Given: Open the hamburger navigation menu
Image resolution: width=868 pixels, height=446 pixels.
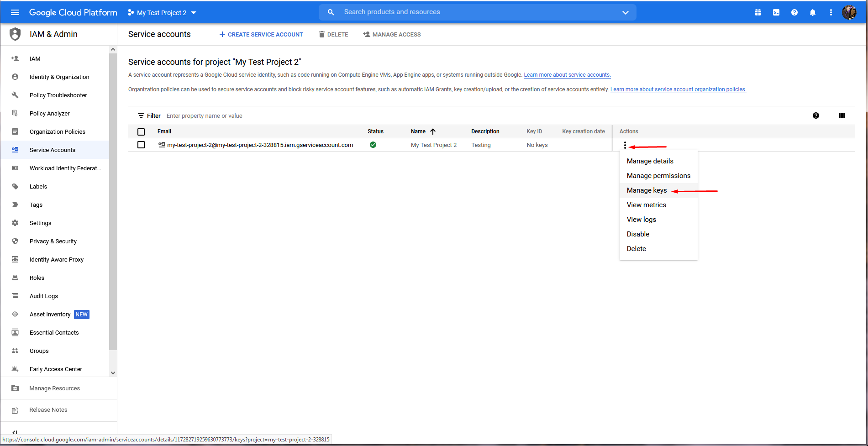Looking at the screenshot, I should pos(15,12).
